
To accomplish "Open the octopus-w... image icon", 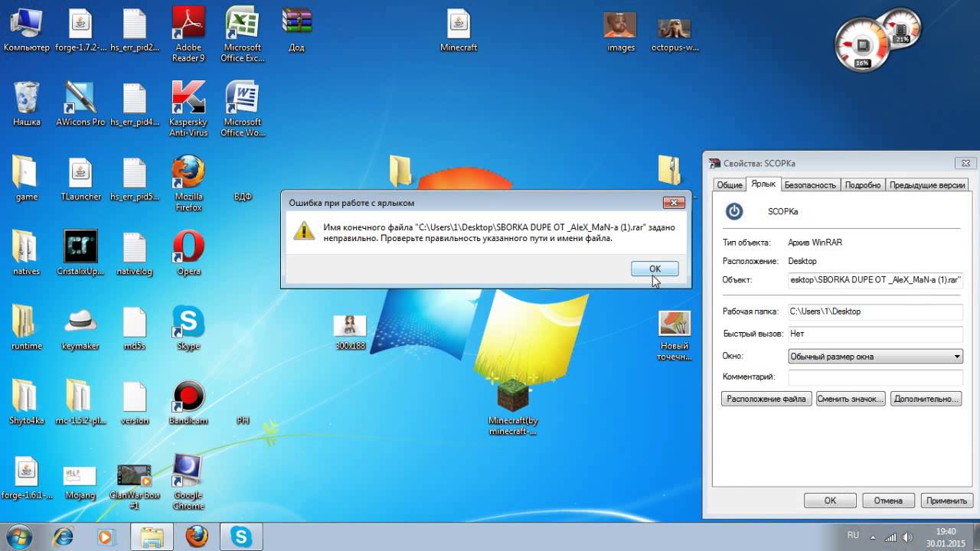I will (x=675, y=34).
